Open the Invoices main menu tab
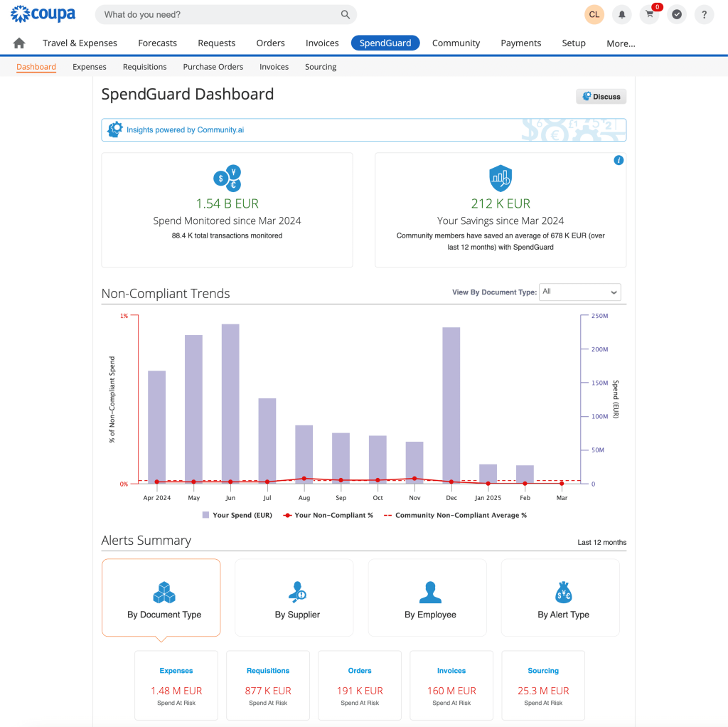The width and height of the screenshot is (728, 727). [x=322, y=43]
